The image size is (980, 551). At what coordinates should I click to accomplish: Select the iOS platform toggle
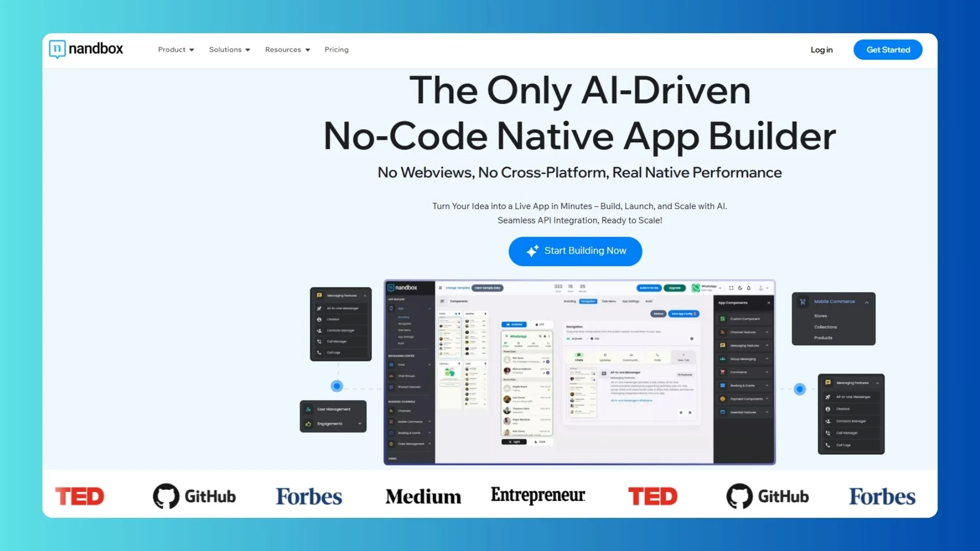pyautogui.click(x=541, y=324)
